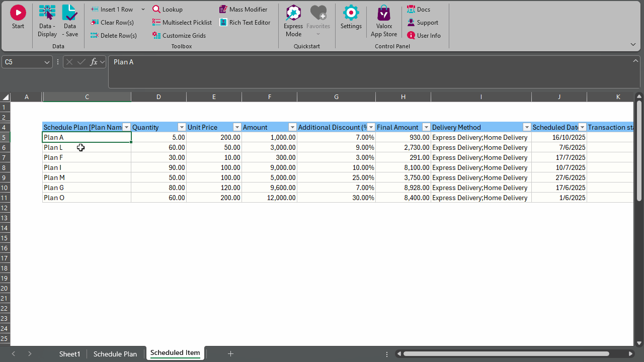This screenshot has height=362, width=644.
Task: Click the Start play icon
Action: coord(18,13)
